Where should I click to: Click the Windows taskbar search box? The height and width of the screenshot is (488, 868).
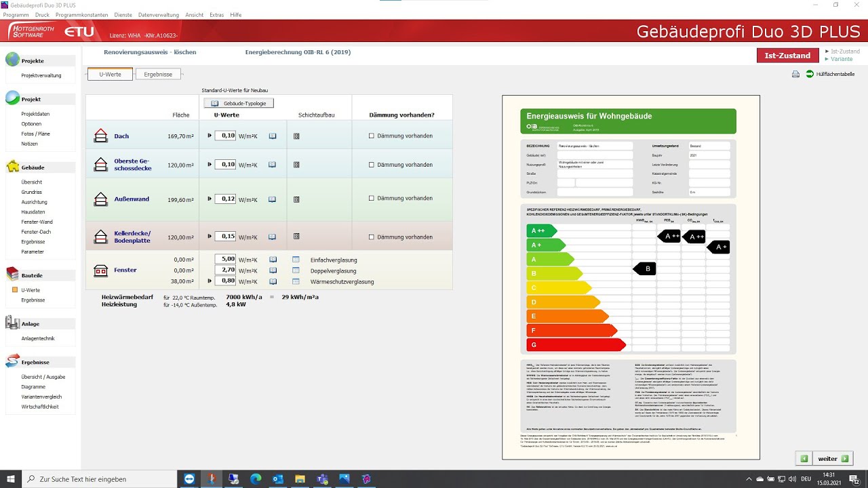[100, 479]
